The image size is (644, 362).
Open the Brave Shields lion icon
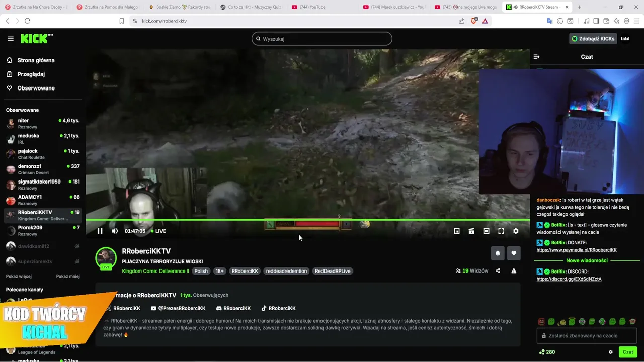pos(474,21)
